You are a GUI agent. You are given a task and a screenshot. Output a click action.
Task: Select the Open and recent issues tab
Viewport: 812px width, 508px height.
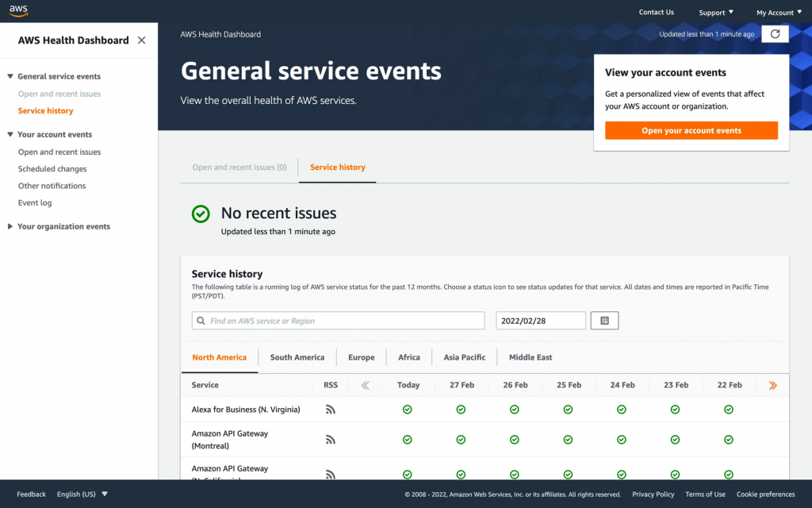[239, 167]
